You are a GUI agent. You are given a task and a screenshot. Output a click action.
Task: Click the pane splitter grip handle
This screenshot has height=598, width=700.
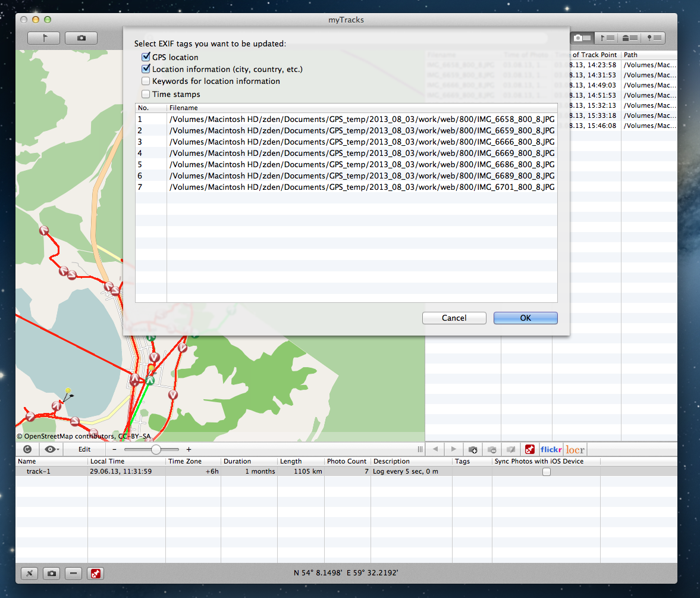point(420,449)
